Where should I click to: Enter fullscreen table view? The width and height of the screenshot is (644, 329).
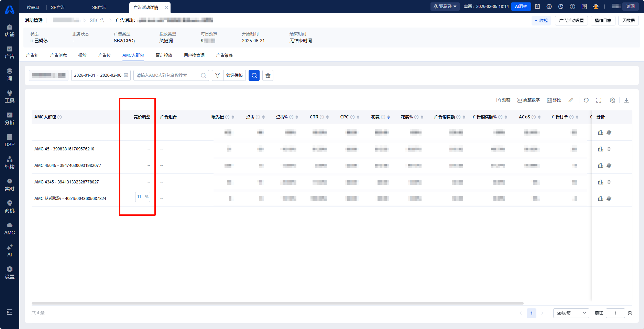coord(599,100)
